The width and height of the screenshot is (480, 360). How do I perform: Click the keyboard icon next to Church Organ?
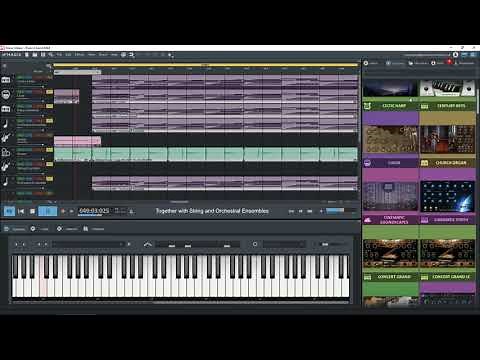pos(424,163)
